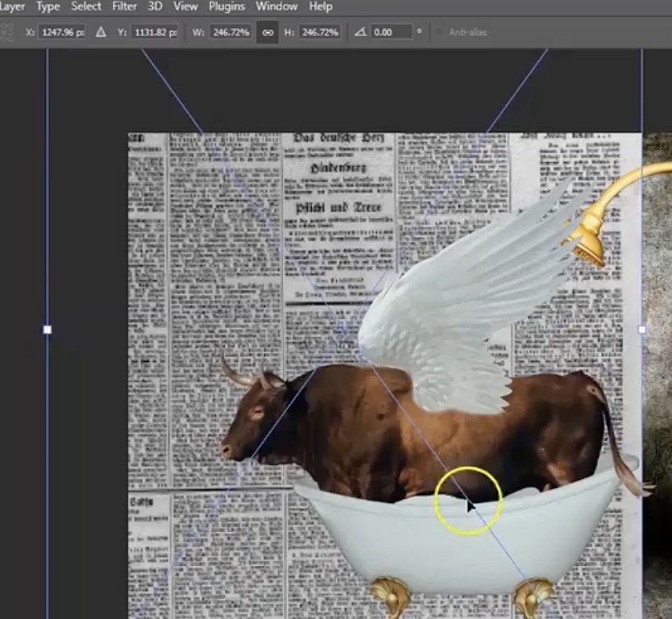Click the Y position input field

click(x=154, y=32)
